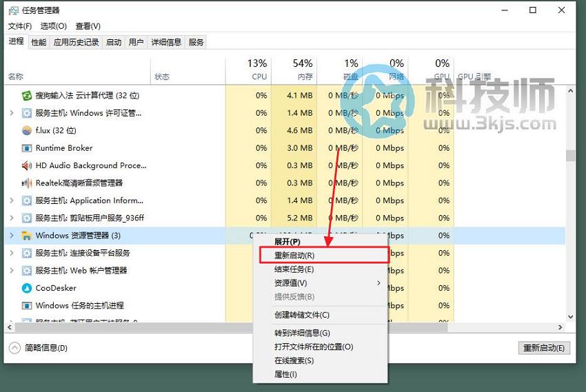Screen dimensions: 586x392
Task: Click the 4.6 MB memory value for f.lux
Action: click(x=300, y=130)
